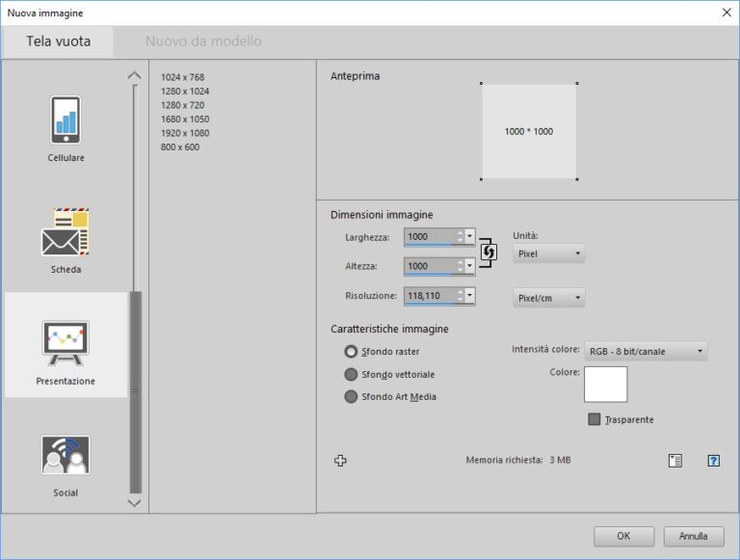Select the Social category icon
Image resolution: width=740 pixels, height=560 pixels.
pyautogui.click(x=66, y=455)
